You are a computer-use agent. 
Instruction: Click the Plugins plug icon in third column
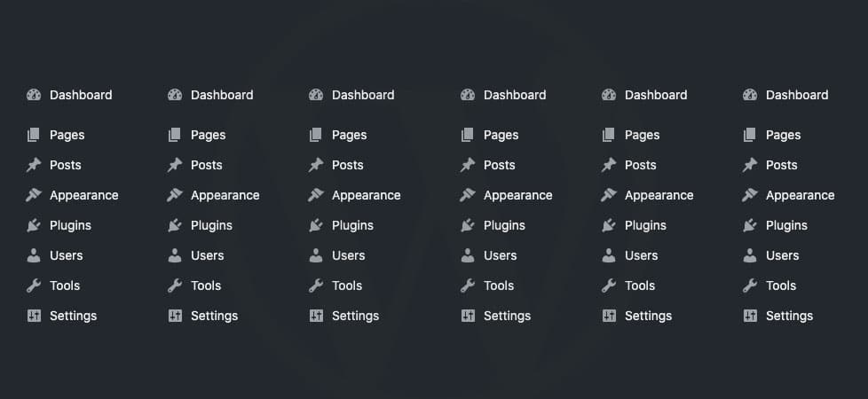point(316,225)
